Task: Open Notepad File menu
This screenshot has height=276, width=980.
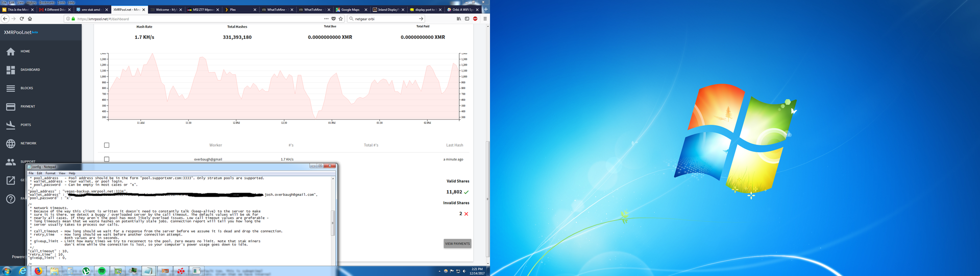Action: (x=31, y=173)
